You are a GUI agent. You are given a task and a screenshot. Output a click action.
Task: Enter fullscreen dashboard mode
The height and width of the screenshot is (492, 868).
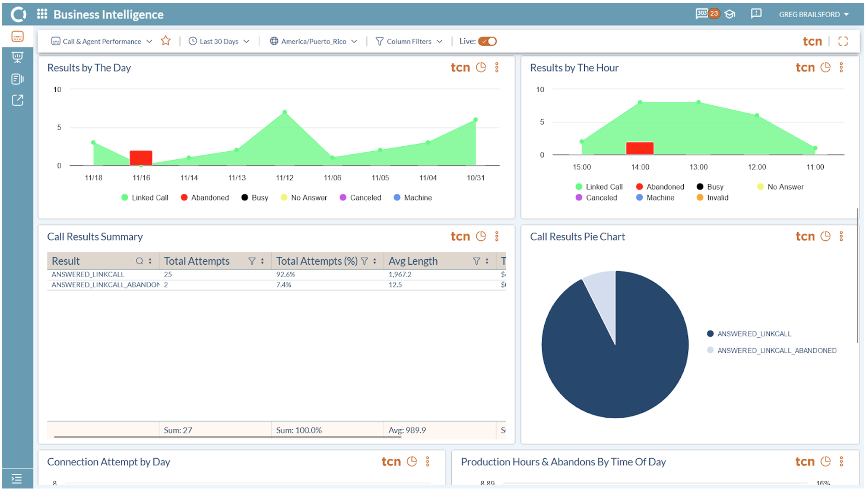(x=843, y=41)
